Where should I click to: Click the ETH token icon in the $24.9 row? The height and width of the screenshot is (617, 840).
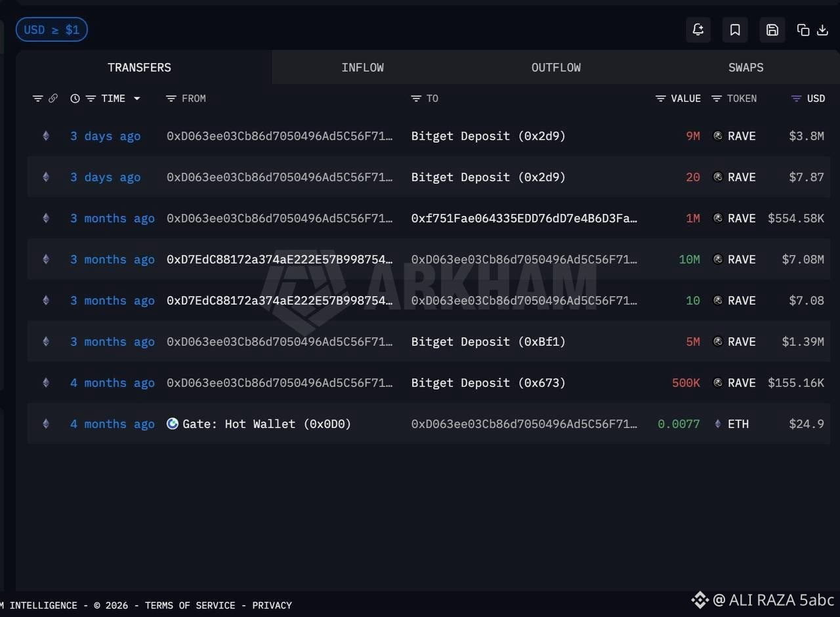pos(718,424)
